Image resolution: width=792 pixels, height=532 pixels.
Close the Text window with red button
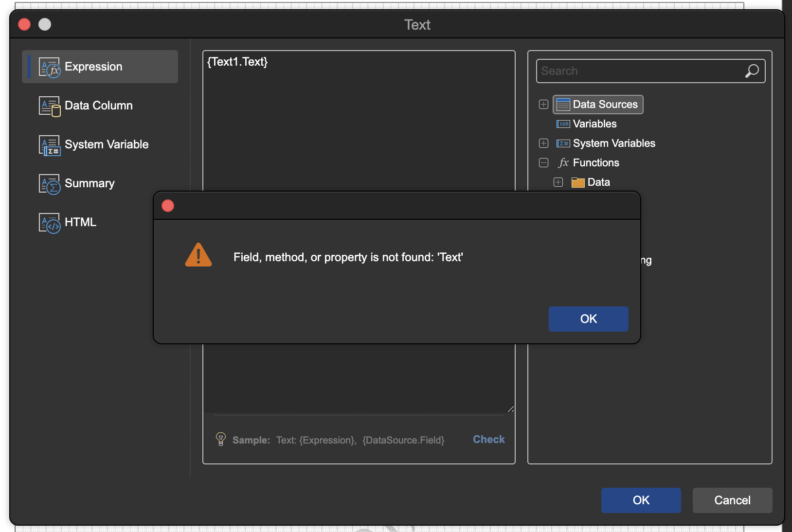24,24
